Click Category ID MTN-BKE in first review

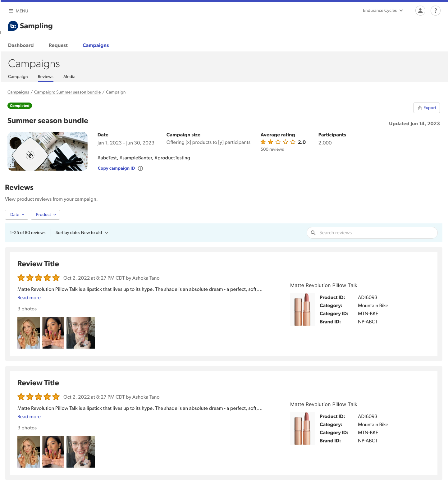tap(368, 314)
